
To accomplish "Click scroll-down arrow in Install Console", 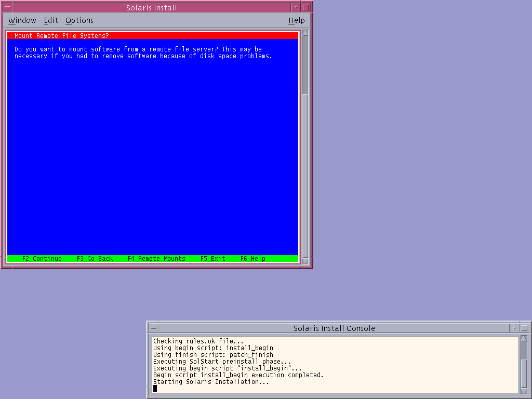I will [x=524, y=391].
